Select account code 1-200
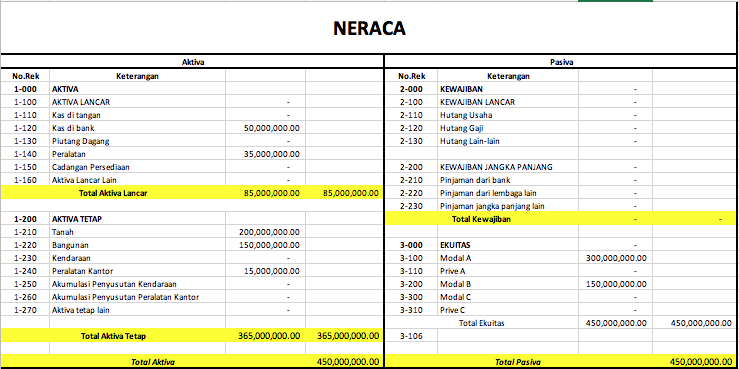The image size is (739, 369). [x=24, y=219]
